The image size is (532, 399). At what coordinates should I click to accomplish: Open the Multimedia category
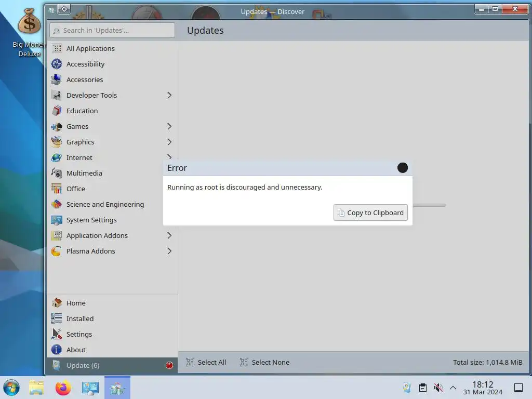click(112, 174)
